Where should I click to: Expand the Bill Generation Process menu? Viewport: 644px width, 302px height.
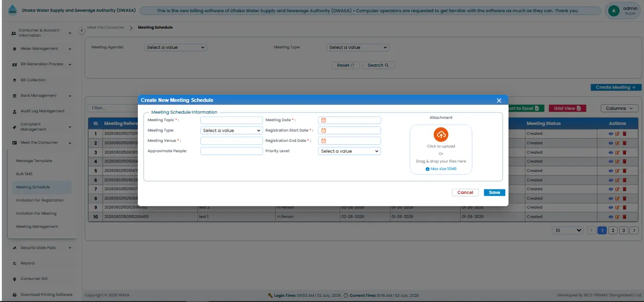tap(41, 64)
